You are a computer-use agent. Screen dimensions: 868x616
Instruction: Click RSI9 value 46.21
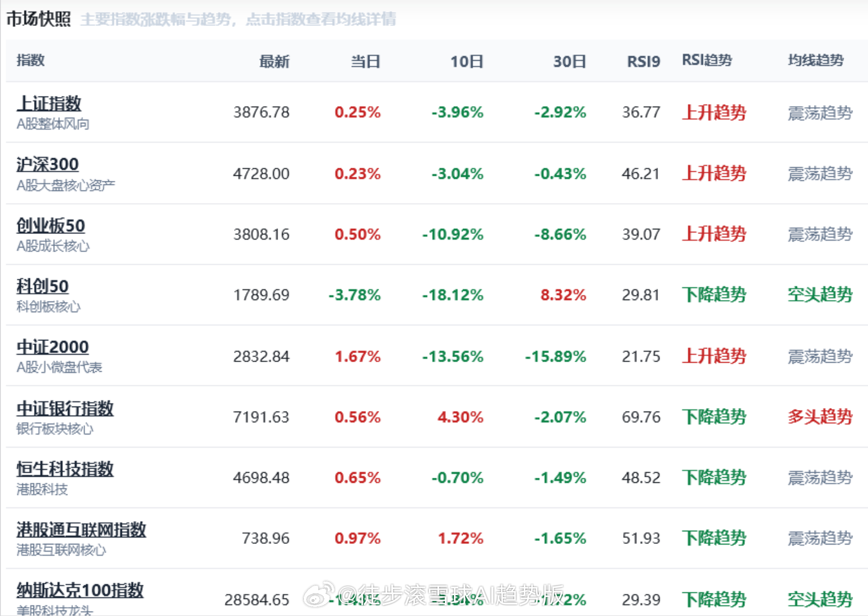point(641,174)
